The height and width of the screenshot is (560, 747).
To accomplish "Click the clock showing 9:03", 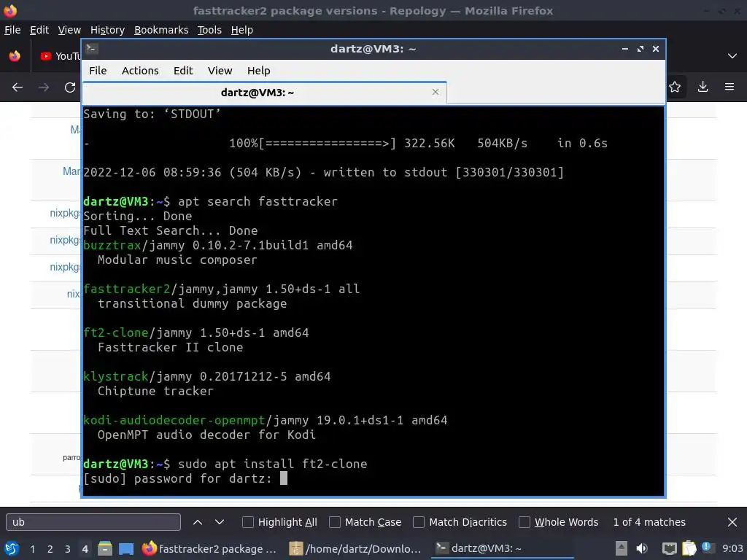I will click(x=732, y=548).
